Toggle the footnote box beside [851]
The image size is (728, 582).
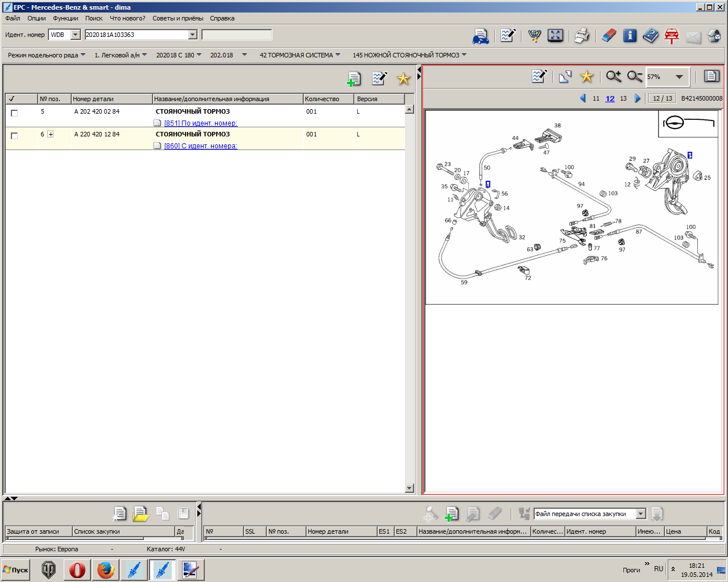point(158,123)
